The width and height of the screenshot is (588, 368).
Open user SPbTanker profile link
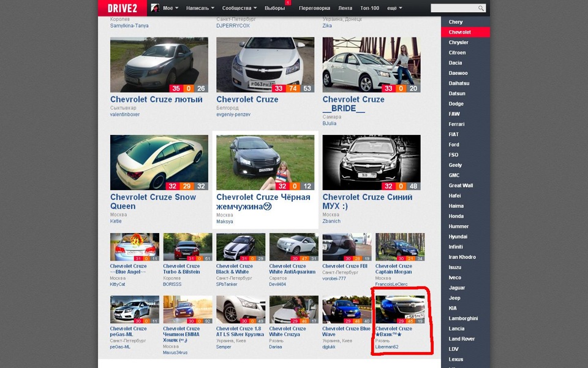227,284
